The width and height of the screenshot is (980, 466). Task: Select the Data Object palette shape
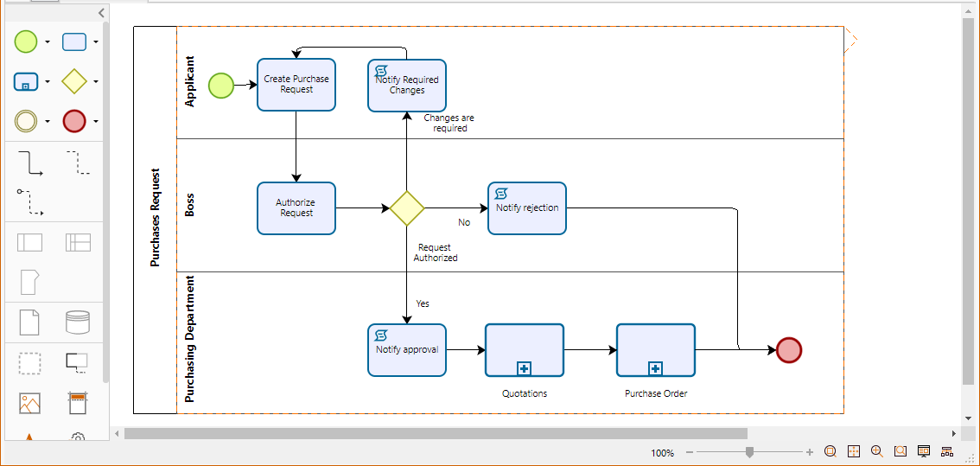click(x=30, y=322)
